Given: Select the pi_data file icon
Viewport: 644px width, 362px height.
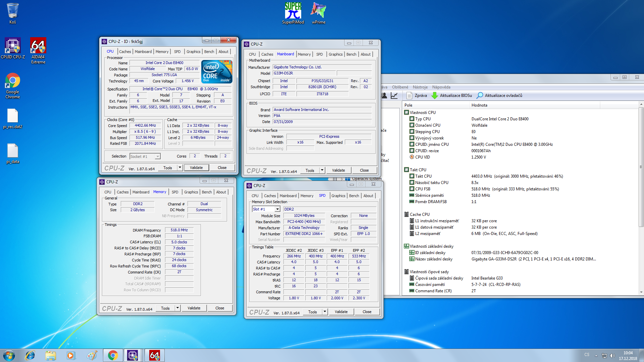Looking at the screenshot, I should (12, 154).
